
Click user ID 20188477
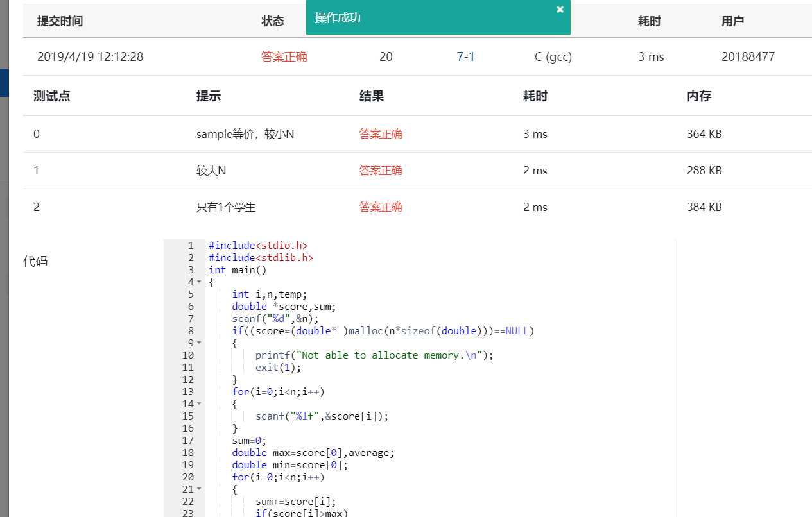pos(748,56)
